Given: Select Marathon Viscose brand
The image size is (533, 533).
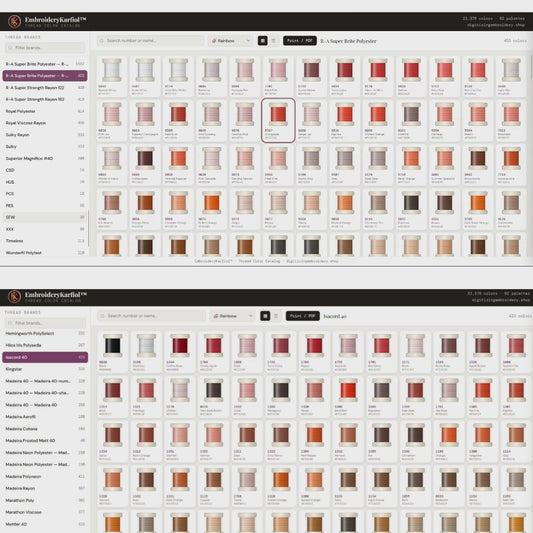Looking at the screenshot, I should pyautogui.click(x=45, y=512).
